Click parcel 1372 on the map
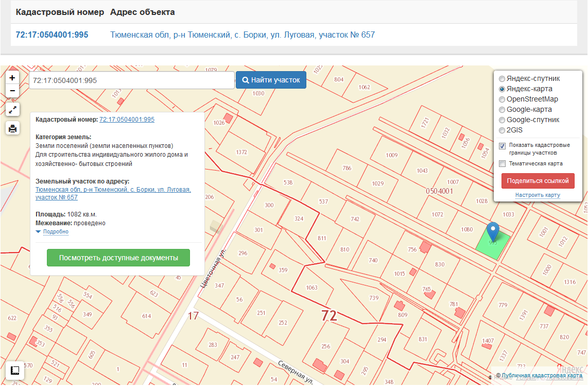This screenshot has height=386, width=588. (241, 152)
